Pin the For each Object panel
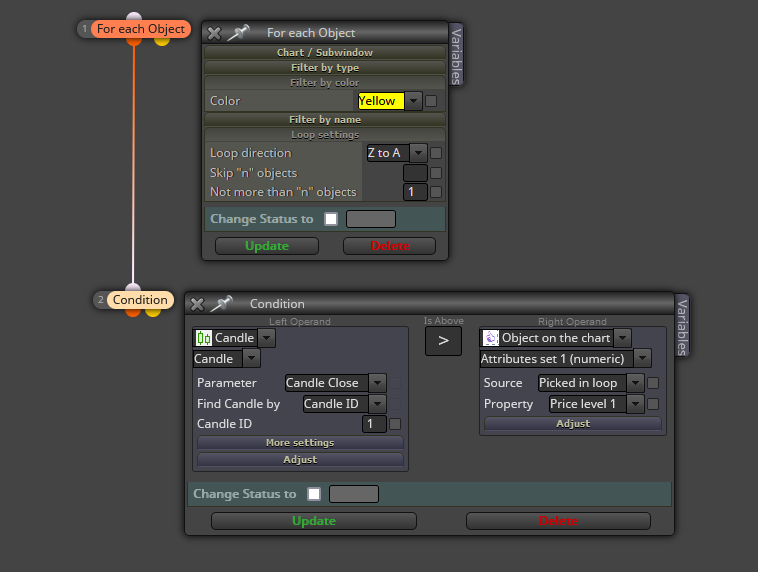This screenshot has width=758, height=572. 238,32
